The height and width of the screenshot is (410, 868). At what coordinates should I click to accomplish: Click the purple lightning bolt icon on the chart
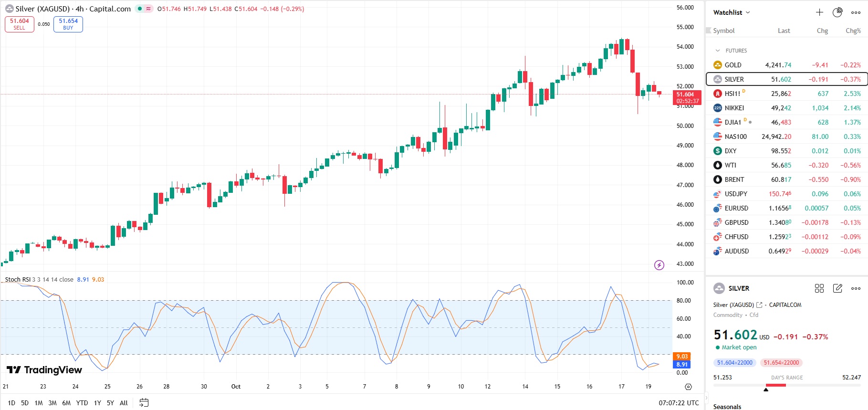659,265
